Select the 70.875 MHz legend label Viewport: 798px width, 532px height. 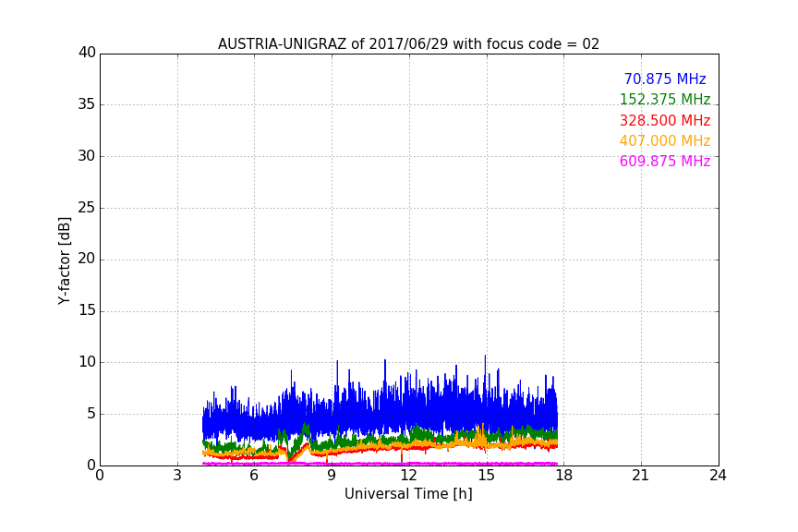(x=665, y=79)
